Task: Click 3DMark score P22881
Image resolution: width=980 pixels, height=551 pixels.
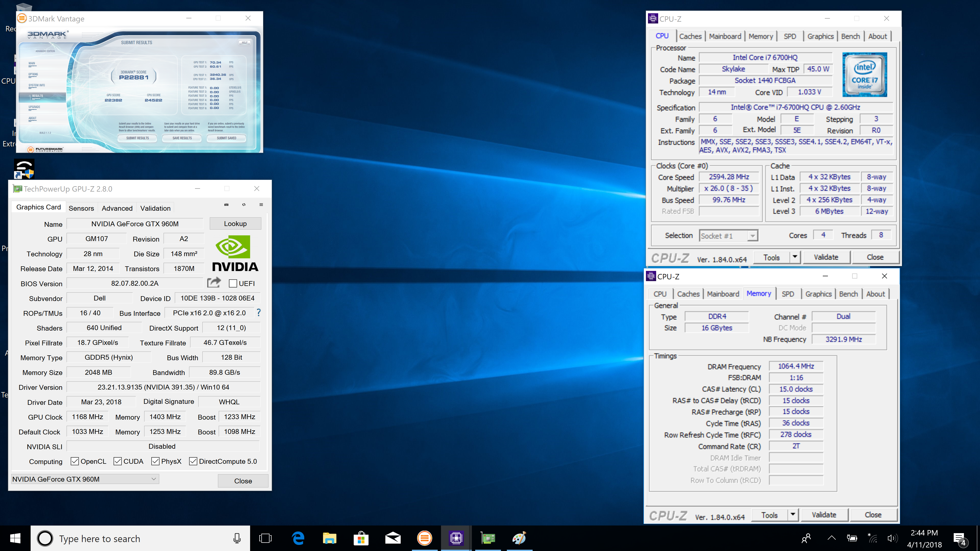Action: [x=133, y=77]
